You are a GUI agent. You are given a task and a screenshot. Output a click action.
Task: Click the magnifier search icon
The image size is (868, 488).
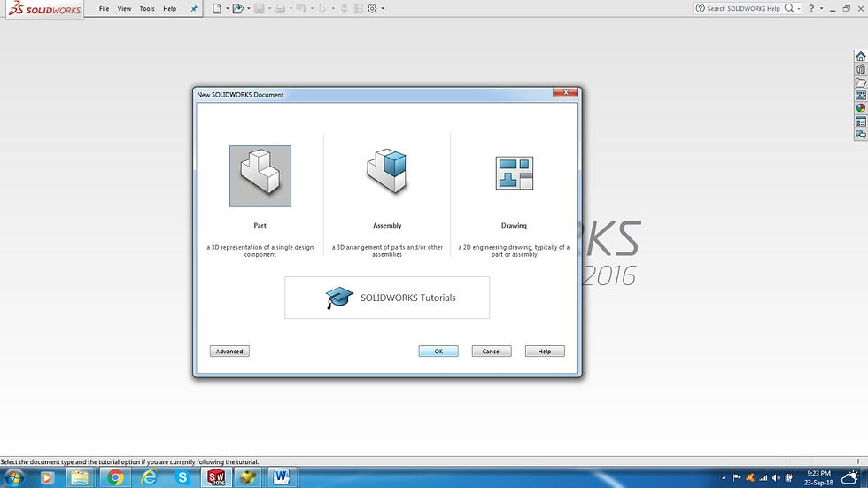click(x=789, y=8)
